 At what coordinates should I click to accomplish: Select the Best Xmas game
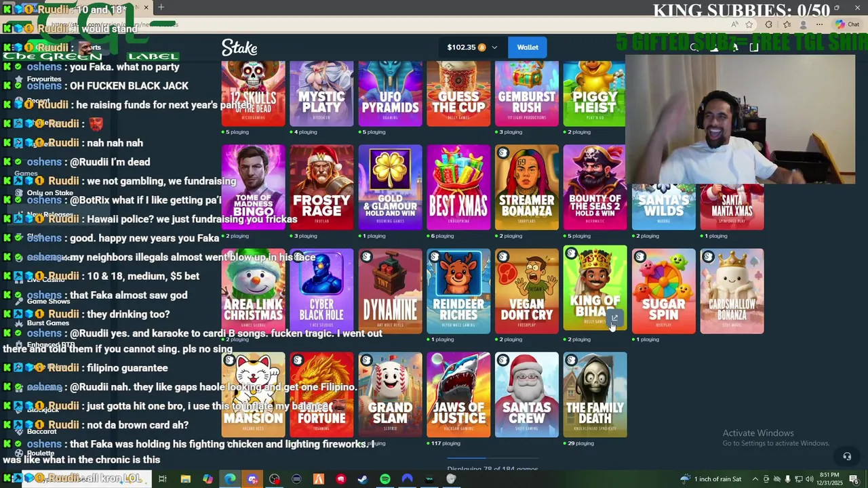click(458, 187)
